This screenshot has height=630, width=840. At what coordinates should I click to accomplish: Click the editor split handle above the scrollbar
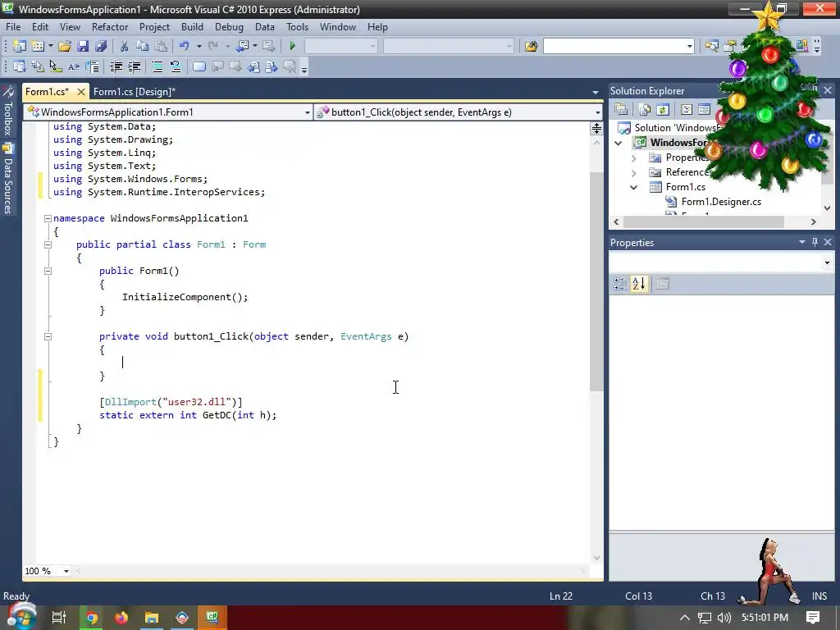pyautogui.click(x=596, y=129)
